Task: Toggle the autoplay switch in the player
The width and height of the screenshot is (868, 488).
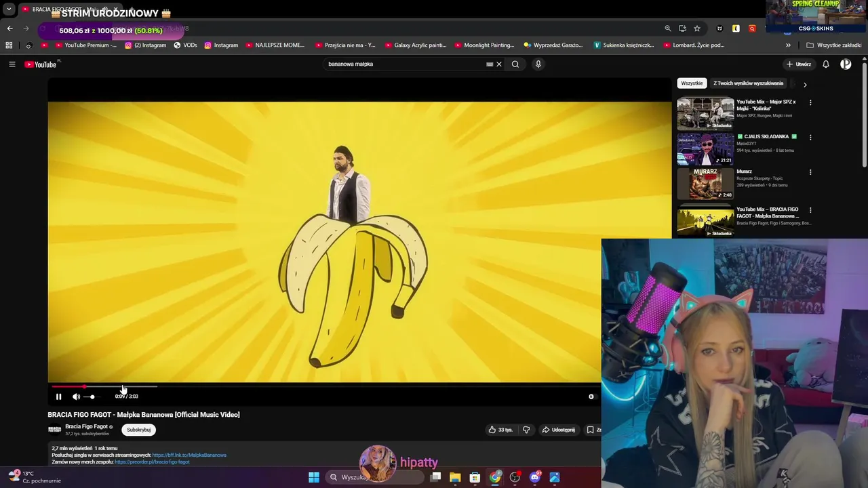Action: [x=591, y=396]
